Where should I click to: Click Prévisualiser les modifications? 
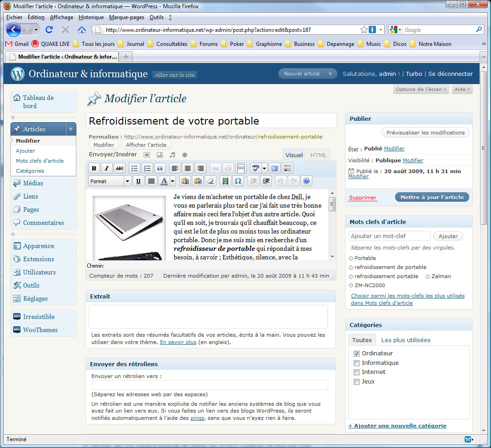tap(425, 133)
